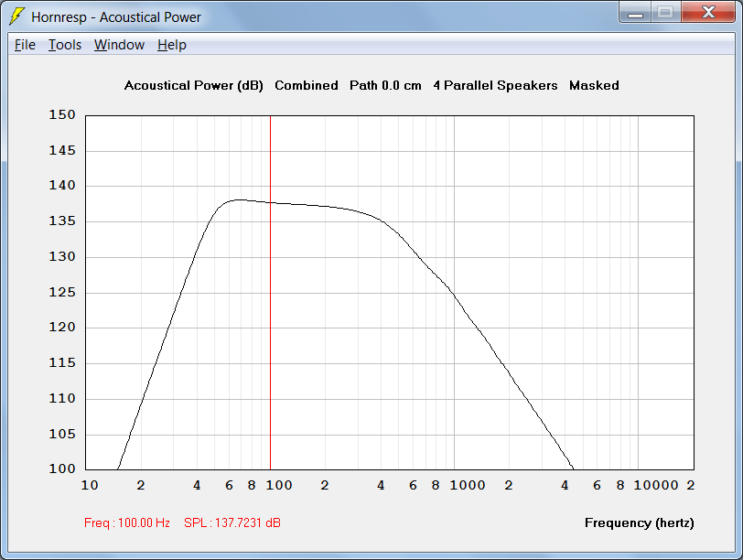Click the 105 value on vertical axis

coord(62,434)
